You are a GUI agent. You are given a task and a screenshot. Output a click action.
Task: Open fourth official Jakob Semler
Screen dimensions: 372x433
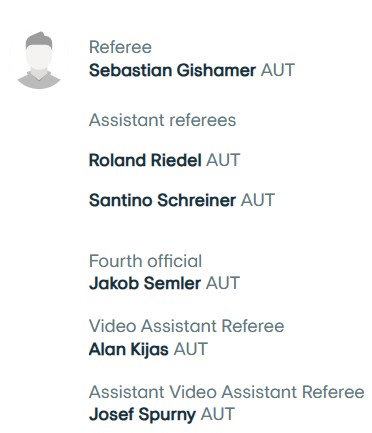point(145,283)
